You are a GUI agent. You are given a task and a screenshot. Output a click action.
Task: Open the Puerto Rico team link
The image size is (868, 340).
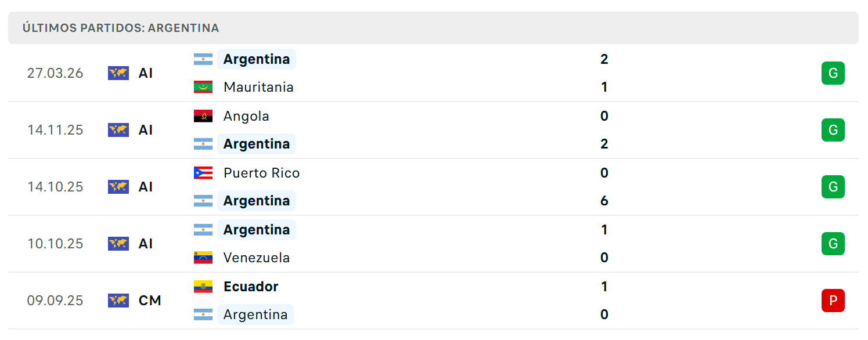point(261,173)
